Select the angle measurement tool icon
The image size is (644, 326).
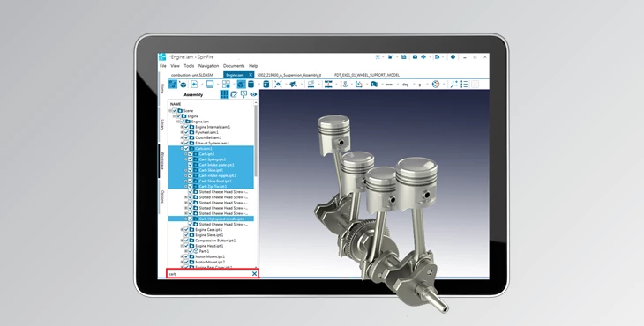(x=359, y=84)
